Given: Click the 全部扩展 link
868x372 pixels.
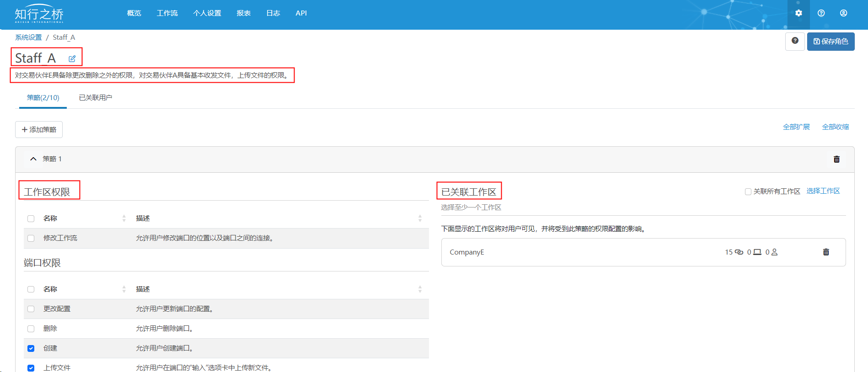Looking at the screenshot, I should pyautogui.click(x=796, y=127).
